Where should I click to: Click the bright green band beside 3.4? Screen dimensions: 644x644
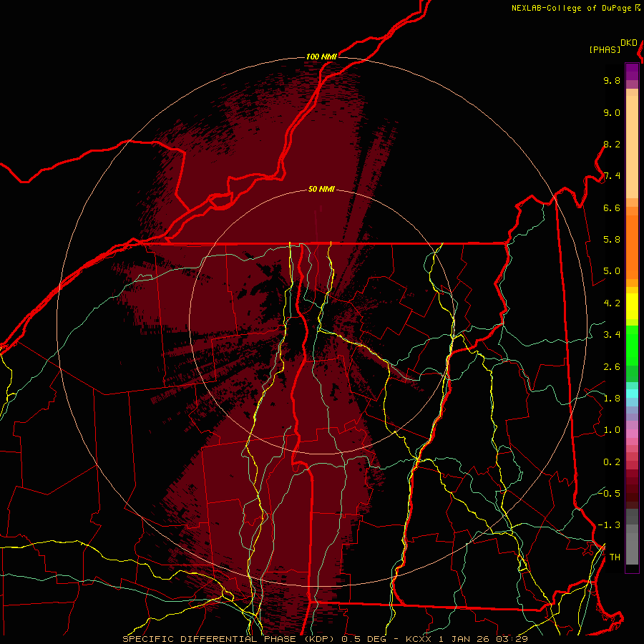pyautogui.click(x=632, y=345)
